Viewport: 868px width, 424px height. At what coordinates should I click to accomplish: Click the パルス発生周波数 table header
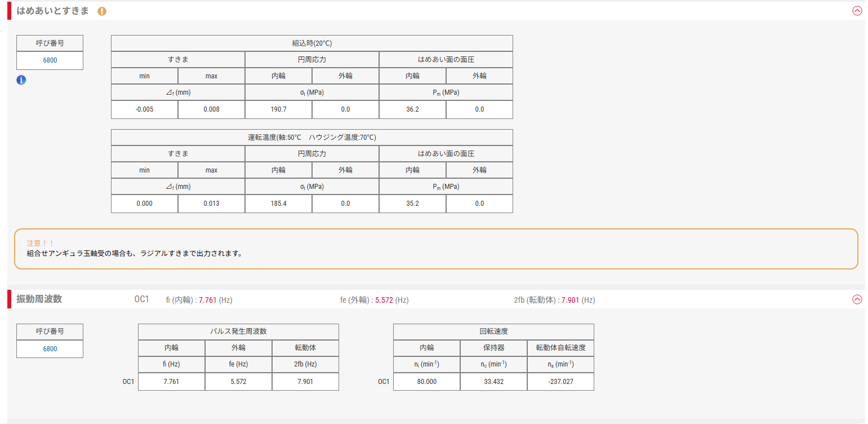pos(238,332)
